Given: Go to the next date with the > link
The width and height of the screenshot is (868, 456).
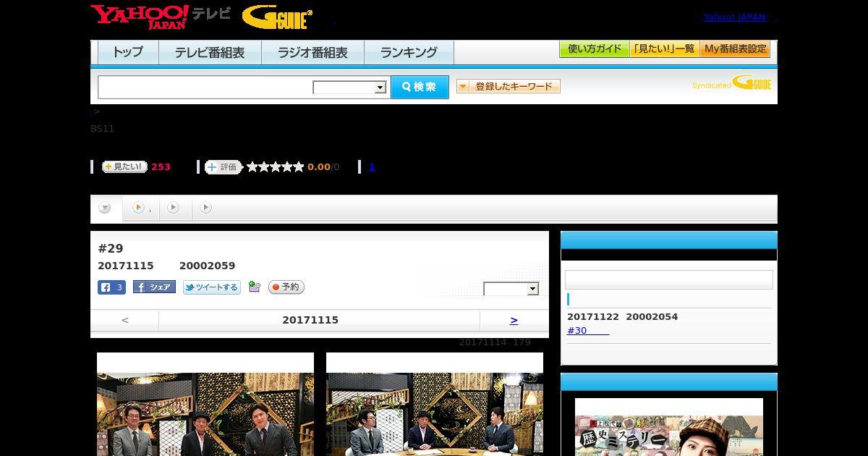Looking at the screenshot, I should (514, 320).
